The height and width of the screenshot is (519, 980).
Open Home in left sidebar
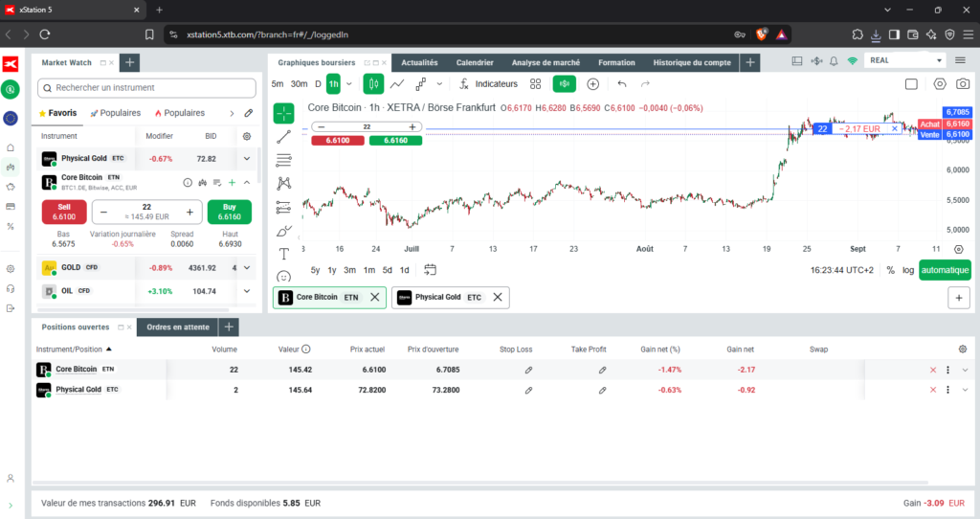pyautogui.click(x=10, y=147)
